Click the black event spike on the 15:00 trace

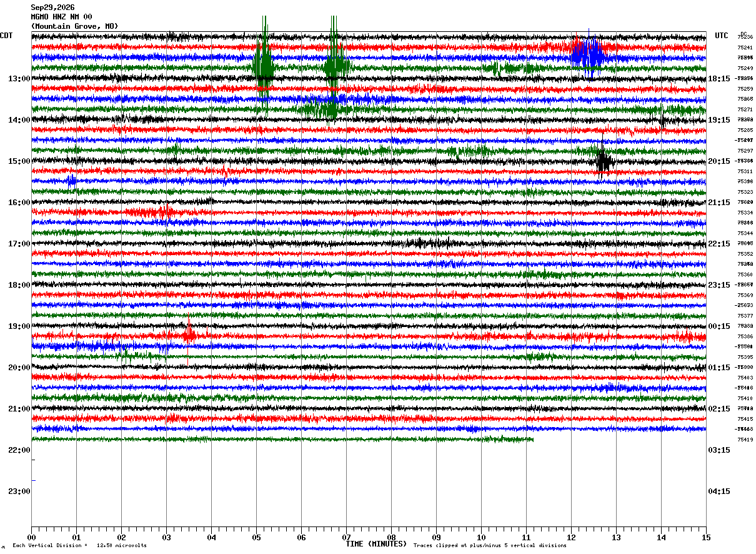pos(604,161)
